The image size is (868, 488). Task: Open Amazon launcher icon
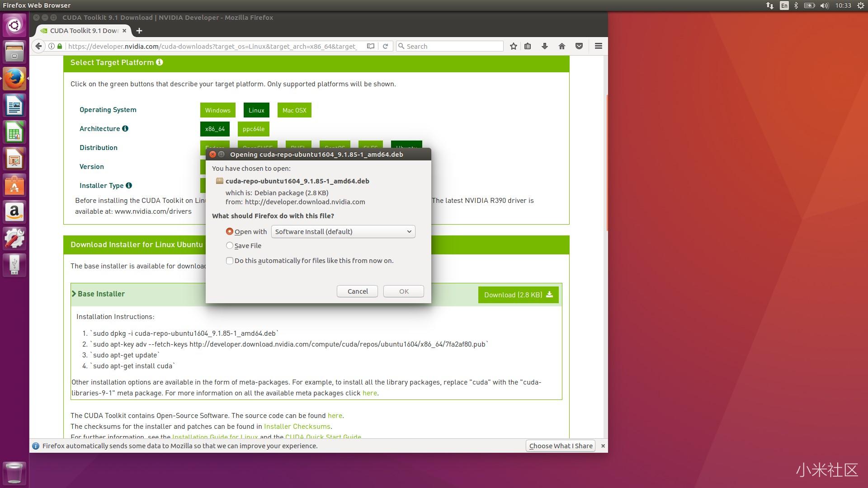click(x=14, y=212)
